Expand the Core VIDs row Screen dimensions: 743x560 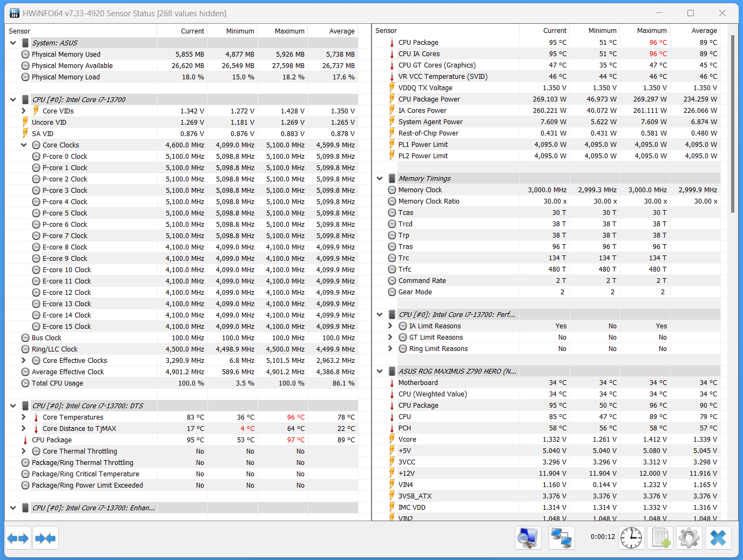pyautogui.click(x=24, y=111)
